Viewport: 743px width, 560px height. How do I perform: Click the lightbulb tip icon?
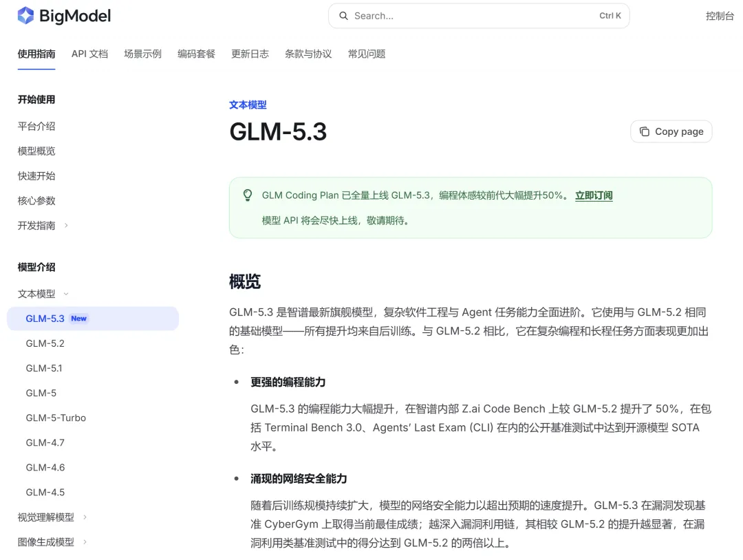click(248, 195)
